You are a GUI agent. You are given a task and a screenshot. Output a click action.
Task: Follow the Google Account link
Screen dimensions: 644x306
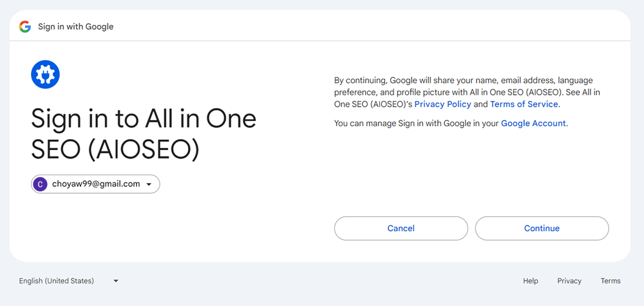click(x=533, y=123)
